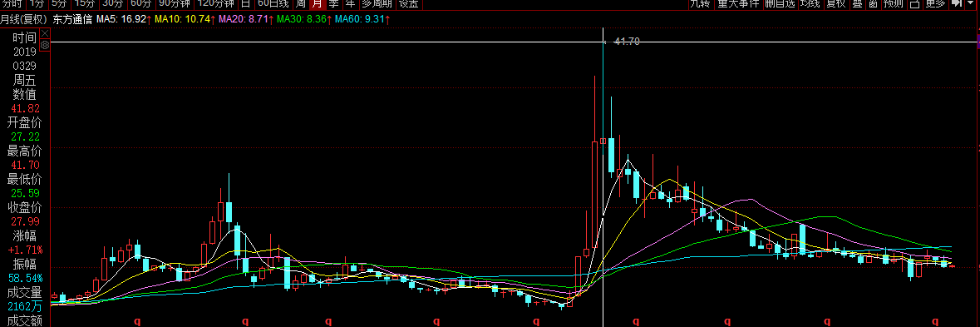This screenshot has height=327, width=980.
Task: Click the 成交额 label
Action: (x=25, y=321)
